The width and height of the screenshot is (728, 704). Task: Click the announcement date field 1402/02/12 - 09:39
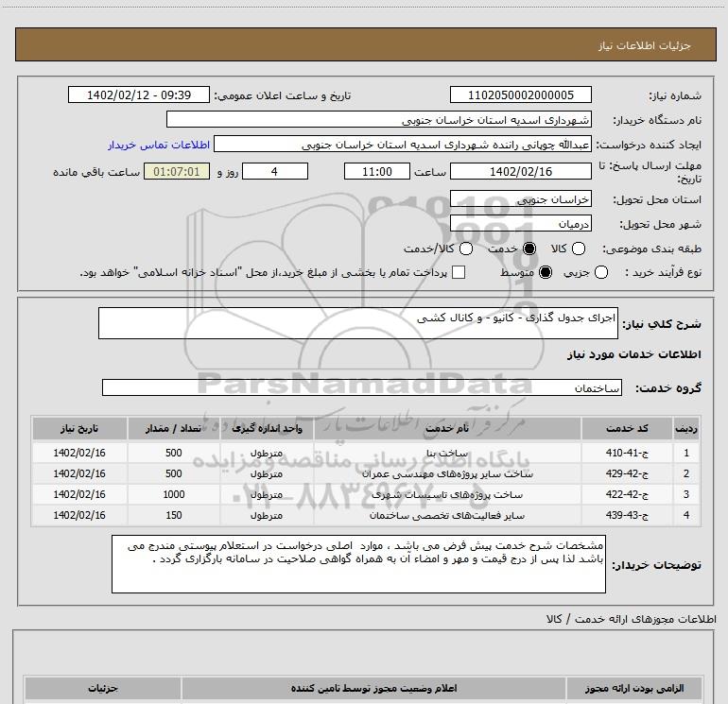click(x=139, y=94)
